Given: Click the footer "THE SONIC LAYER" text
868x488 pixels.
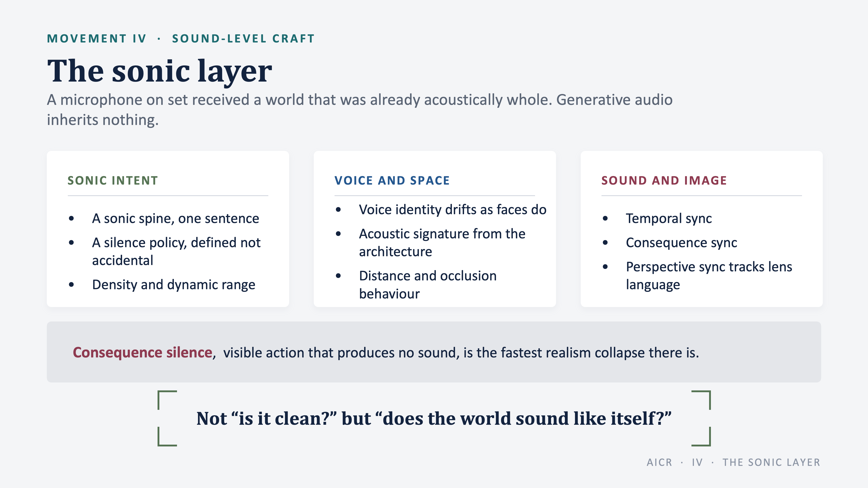Looking at the screenshot, I should (x=771, y=462).
